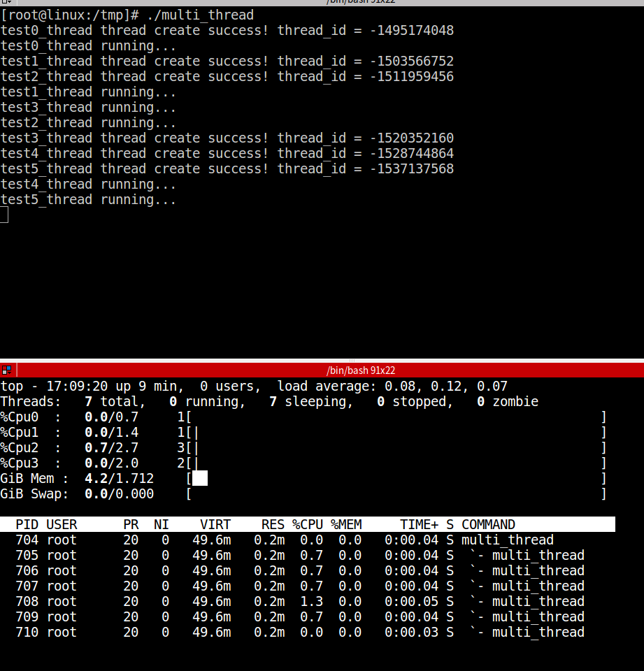Screen dimensions: 644x671
Task: Click the divider between the two terminal panes
Action: pyautogui.click(x=322, y=360)
